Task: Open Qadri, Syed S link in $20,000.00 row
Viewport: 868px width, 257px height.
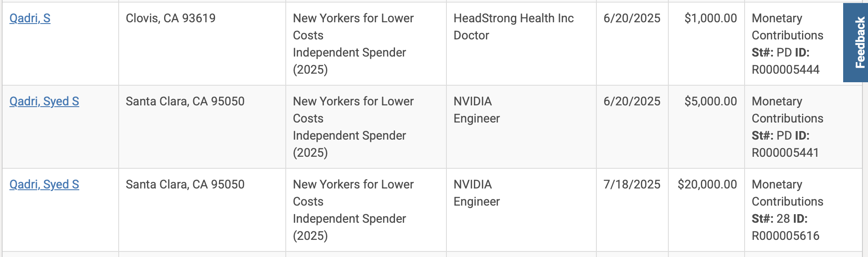Action: pyautogui.click(x=44, y=185)
